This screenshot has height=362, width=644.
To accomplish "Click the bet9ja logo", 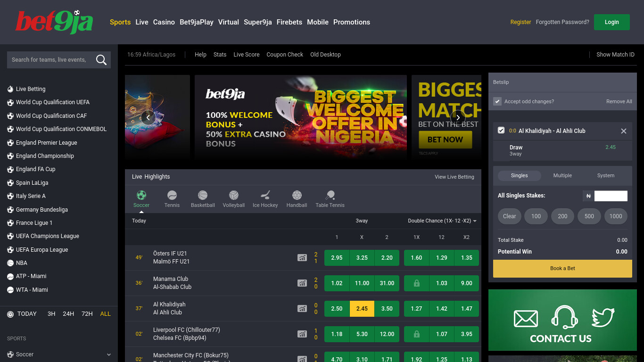I will click(x=54, y=22).
